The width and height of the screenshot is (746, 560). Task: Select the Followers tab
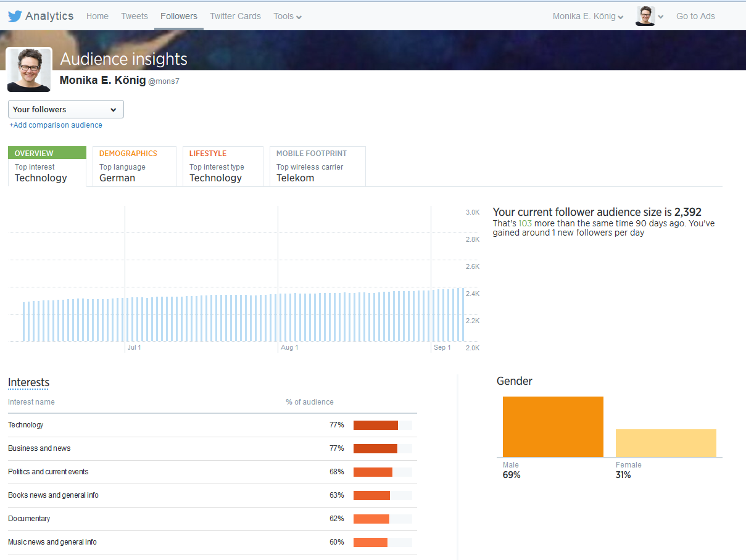(179, 16)
